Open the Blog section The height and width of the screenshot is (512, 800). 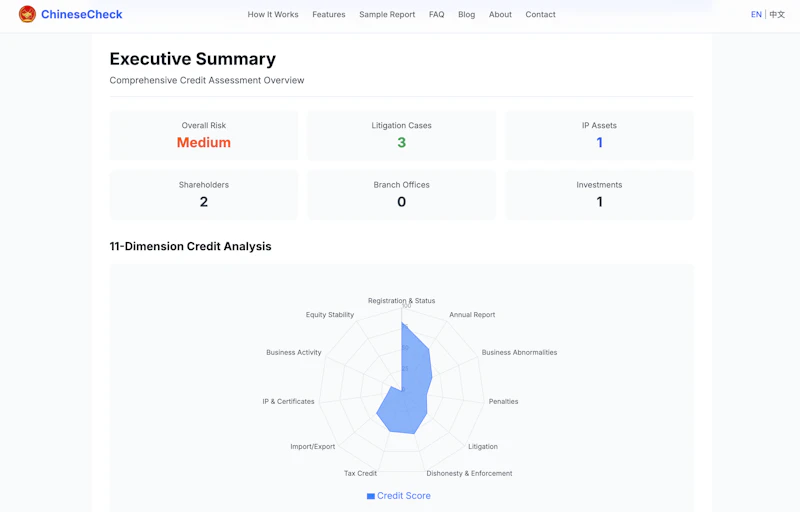click(466, 14)
